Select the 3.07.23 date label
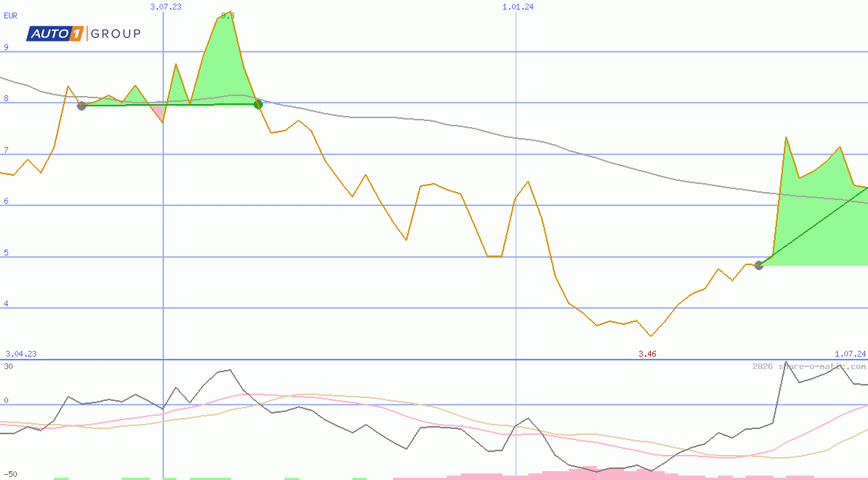The width and height of the screenshot is (868, 480). (x=165, y=7)
